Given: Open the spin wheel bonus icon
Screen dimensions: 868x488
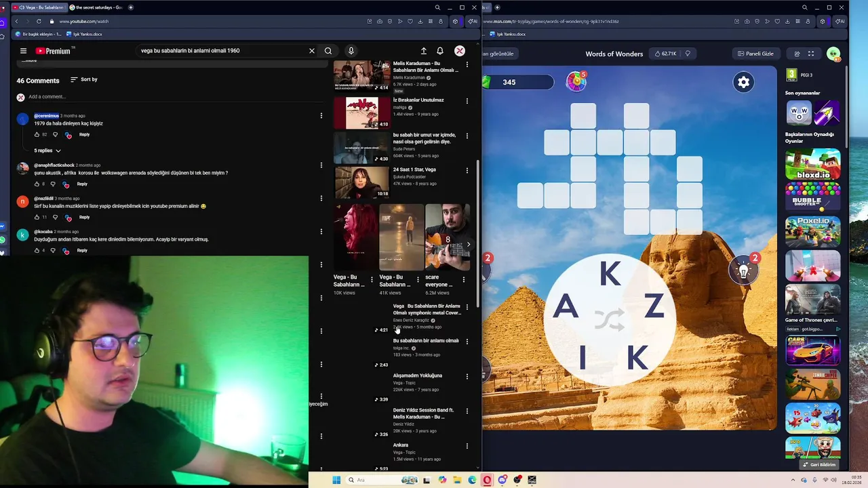Looking at the screenshot, I should click(x=576, y=81).
